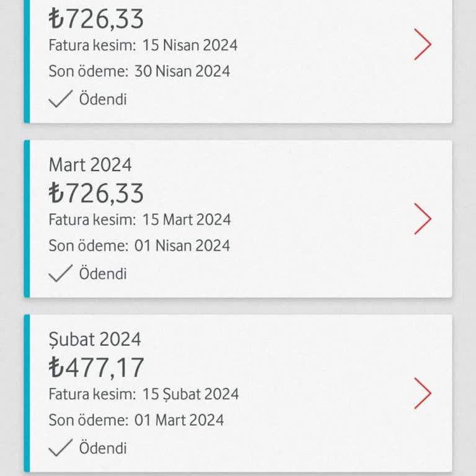Tap the Ödendi label in Mart card
The width and height of the screenshot is (476, 476).
click(x=103, y=273)
